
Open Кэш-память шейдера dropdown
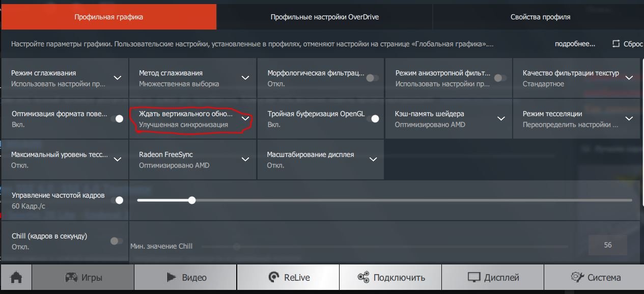(501, 119)
